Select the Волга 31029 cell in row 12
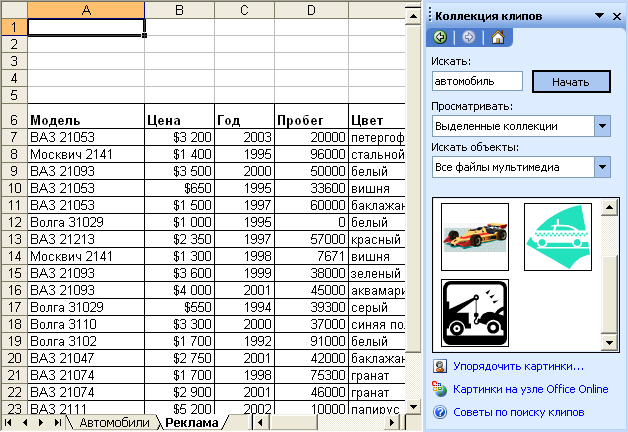 (x=86, y=222)
